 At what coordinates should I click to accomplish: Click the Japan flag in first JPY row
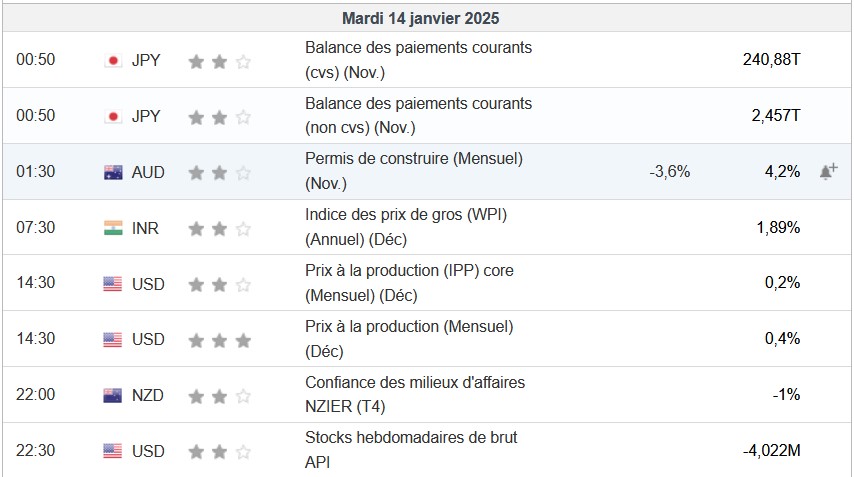pyautogui.click(x=113, y=60)
